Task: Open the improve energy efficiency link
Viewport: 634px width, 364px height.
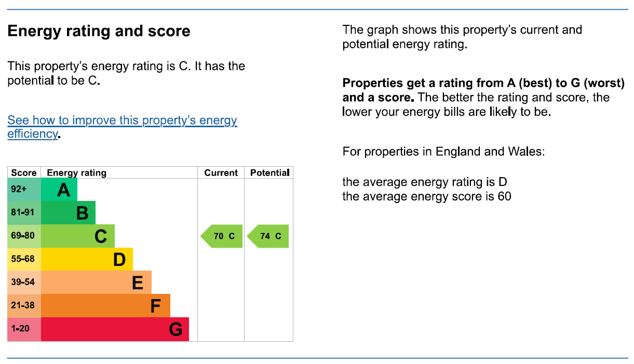Action: pyautogui.click(x=122, y=127)
